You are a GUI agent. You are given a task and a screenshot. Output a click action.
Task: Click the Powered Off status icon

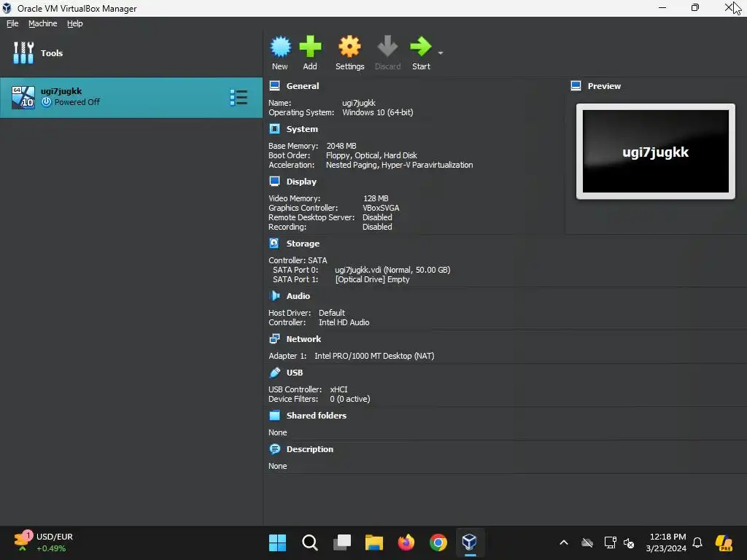tap(46, 102)
